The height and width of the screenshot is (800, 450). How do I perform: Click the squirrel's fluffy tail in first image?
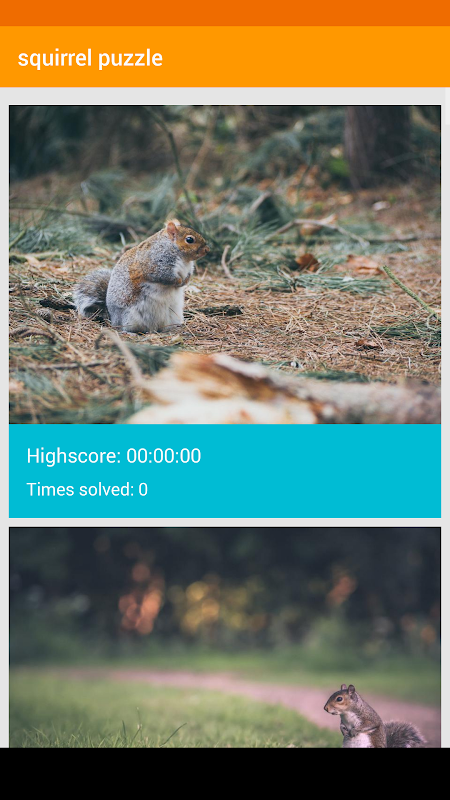coord(93,296)
